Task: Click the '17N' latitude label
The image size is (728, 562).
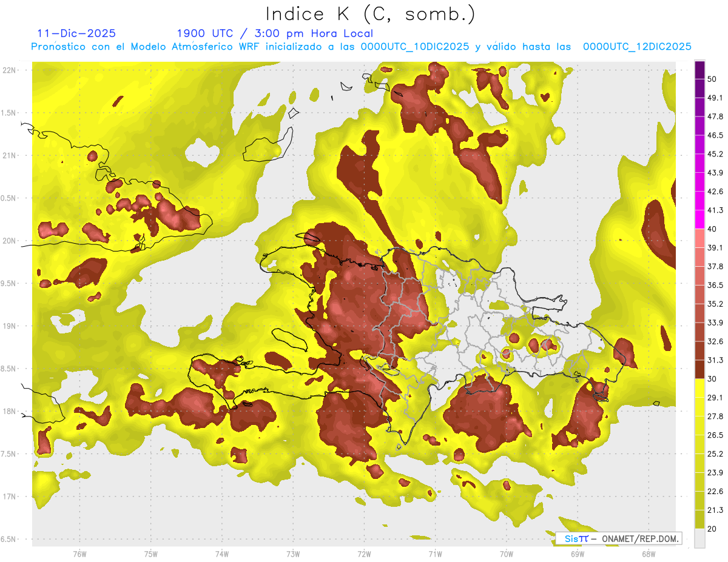Action: point(10,497)
